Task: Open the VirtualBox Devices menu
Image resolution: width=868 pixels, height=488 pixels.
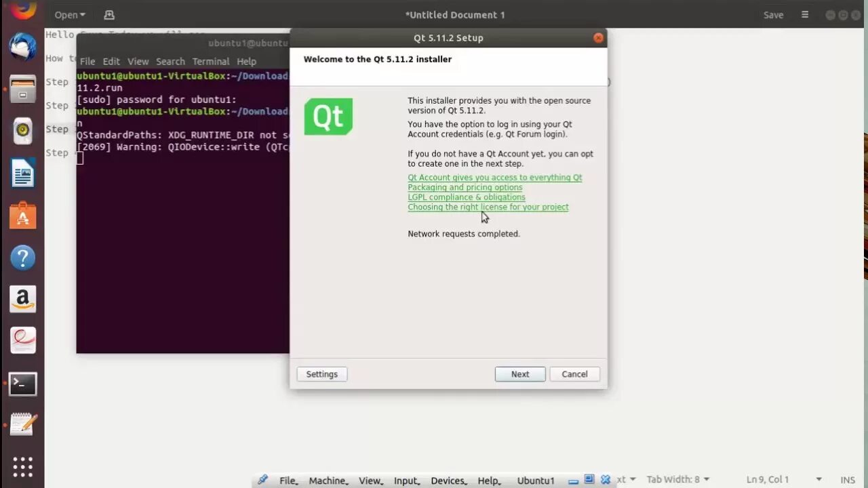Action: pyautogui.click(x=449, y=481)
